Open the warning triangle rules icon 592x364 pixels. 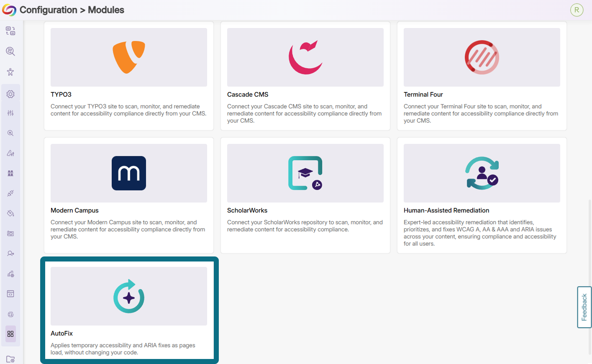point(10,153)
